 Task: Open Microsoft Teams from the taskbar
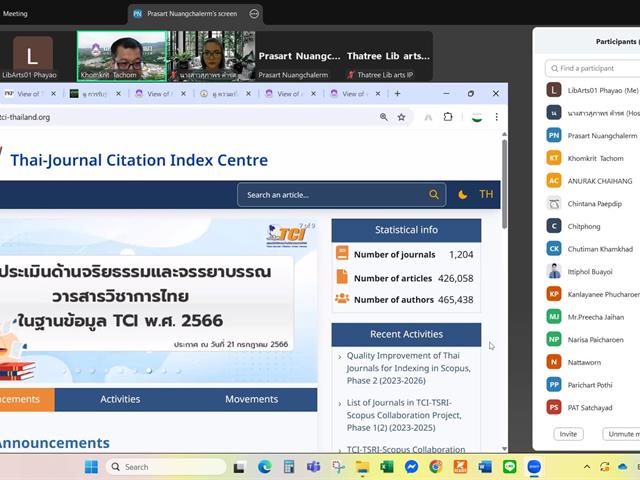click(313, 467)
